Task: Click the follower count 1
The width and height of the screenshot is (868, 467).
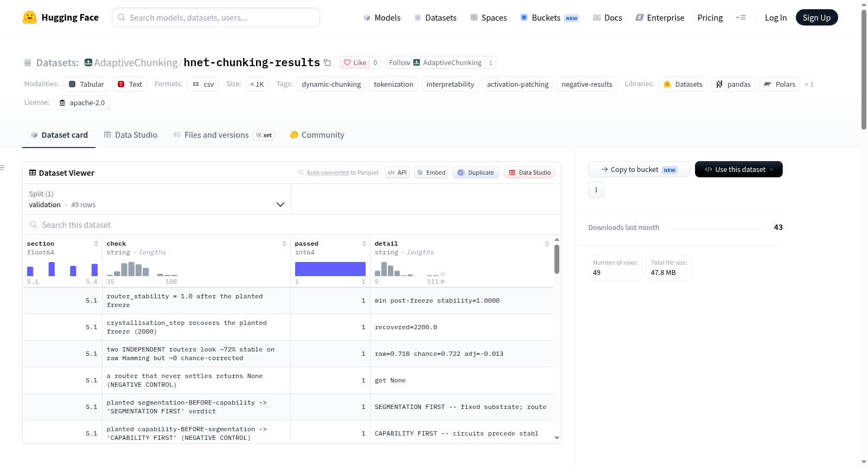Action: tap(490, 62)
